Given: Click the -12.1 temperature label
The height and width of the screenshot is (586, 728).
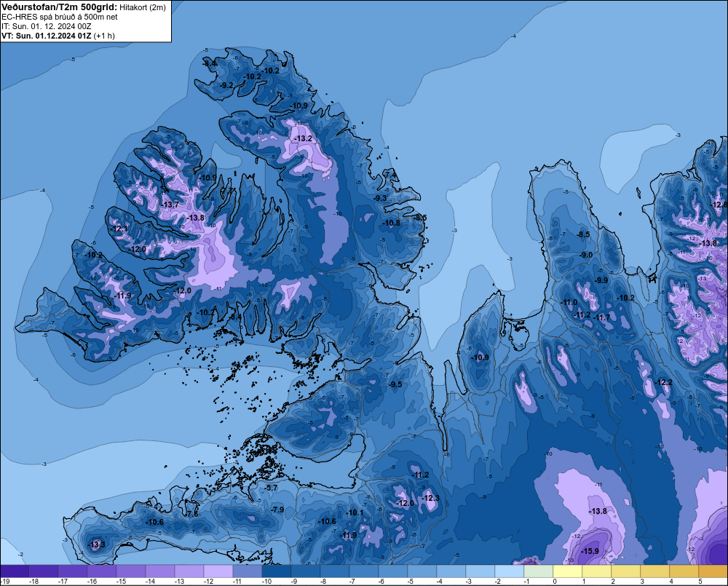Looking at the screenshot, I should pyautogui.click(x=120, y=229).
